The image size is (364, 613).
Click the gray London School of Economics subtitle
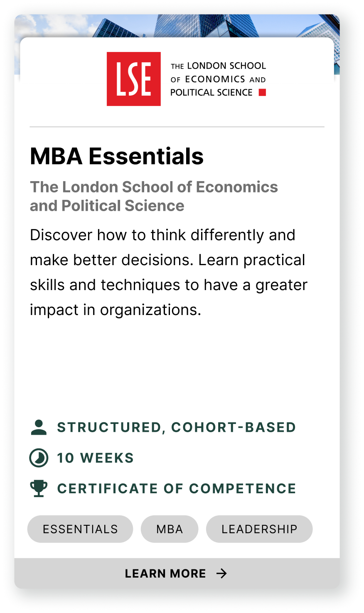pos(154,196)
